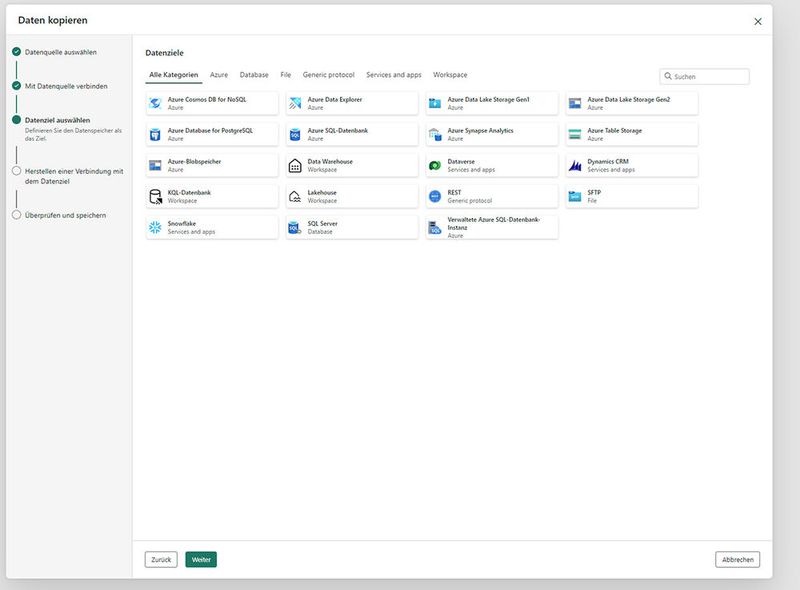Choose the Azure Data Explorer icon
Image resolution: width=800 pixels, height=590 pixels.
pyautogui.click(x=295, y=103)
